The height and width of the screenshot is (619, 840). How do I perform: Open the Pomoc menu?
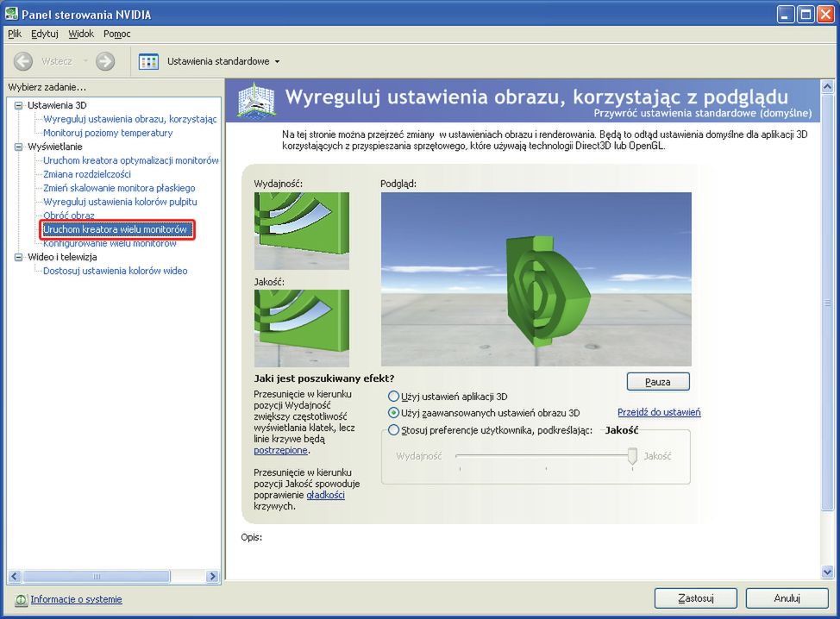[x=116, y=34]
